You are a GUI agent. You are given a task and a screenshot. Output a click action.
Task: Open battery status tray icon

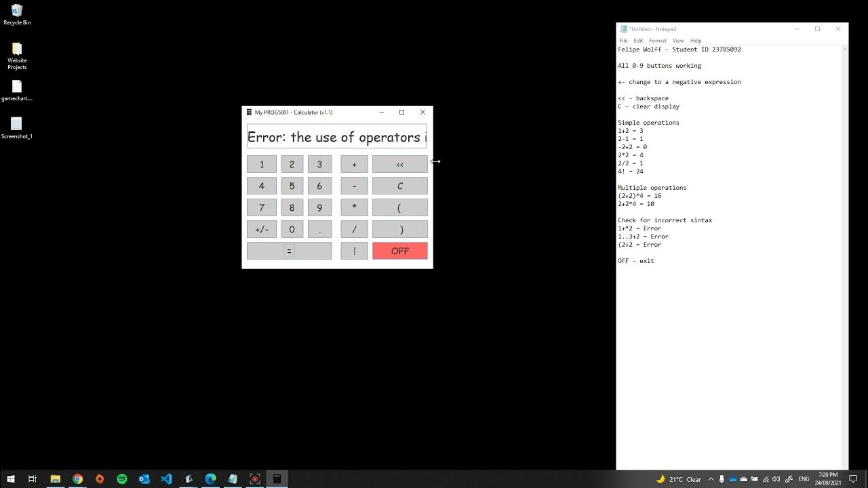pos(754,479)
